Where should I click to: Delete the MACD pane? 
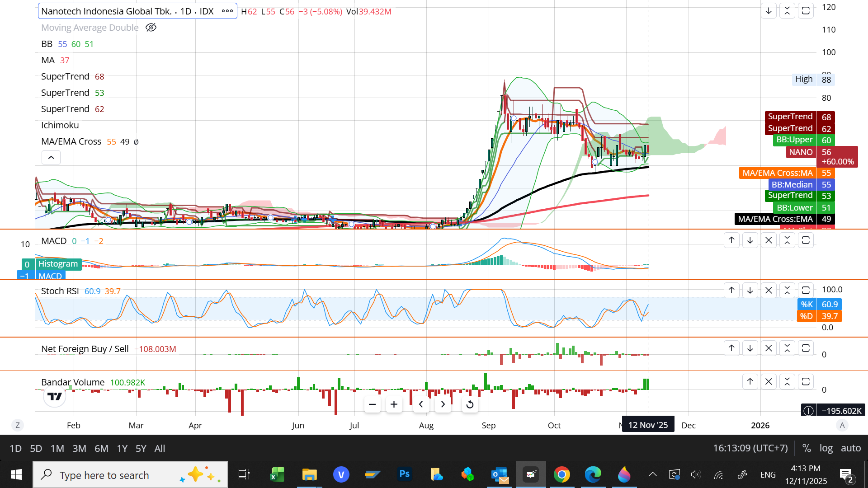click(x=769, y=240)
